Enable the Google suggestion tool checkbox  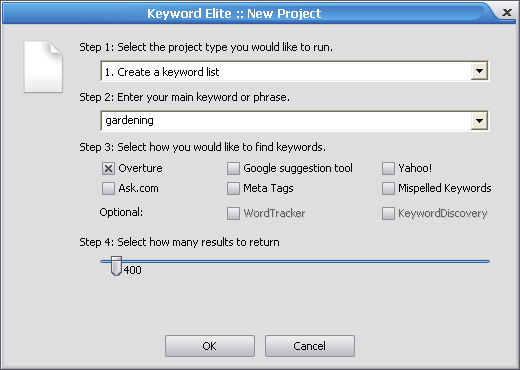pyautogui.click(x=233, y=169)
